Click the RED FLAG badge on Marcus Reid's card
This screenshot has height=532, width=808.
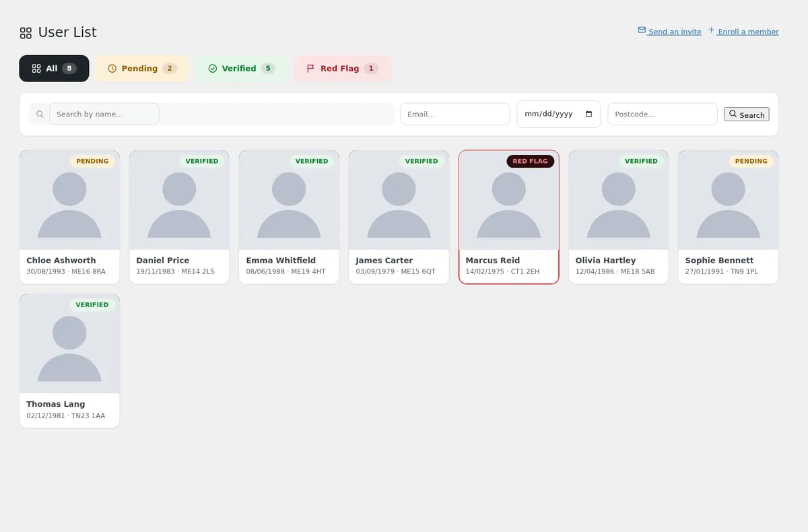coord(530,162)
